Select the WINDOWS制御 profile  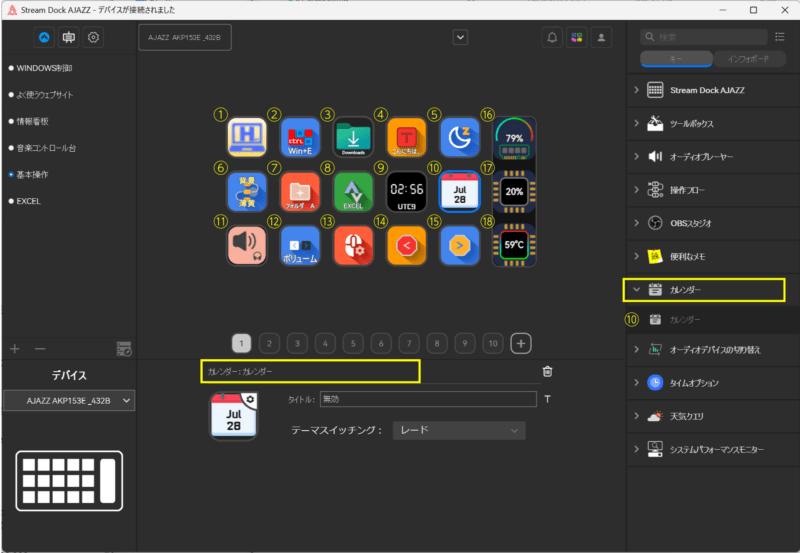(44, 68)
